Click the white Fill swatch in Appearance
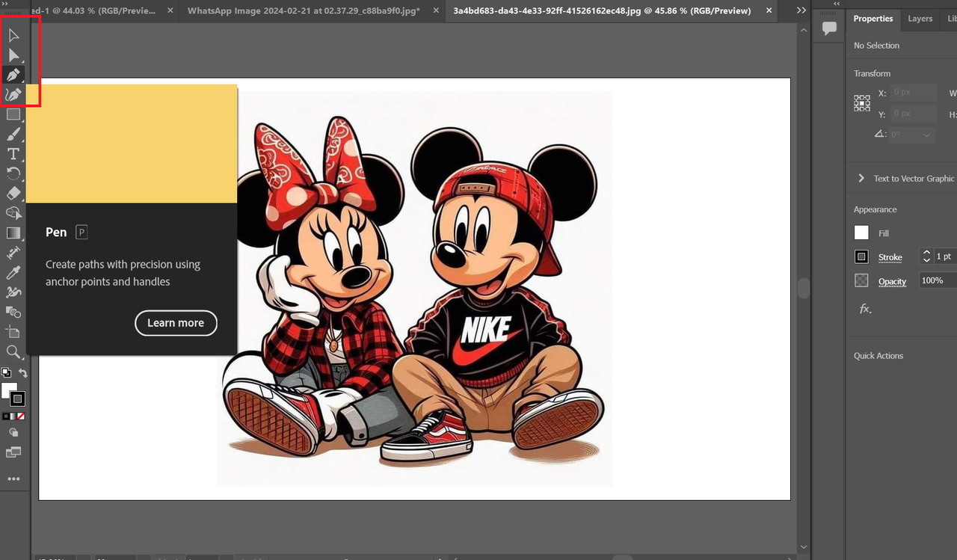The image size is (957, 560). (862, 233)
